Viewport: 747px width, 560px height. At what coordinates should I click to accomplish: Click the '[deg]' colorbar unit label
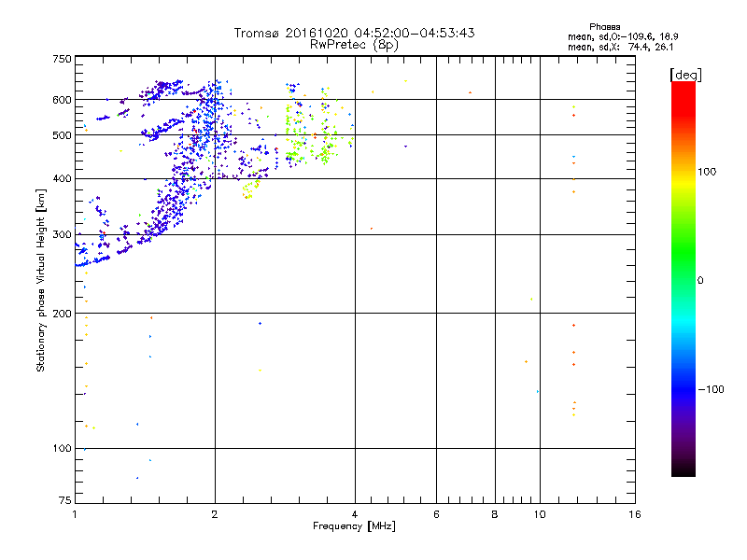[x=685, y=75]
